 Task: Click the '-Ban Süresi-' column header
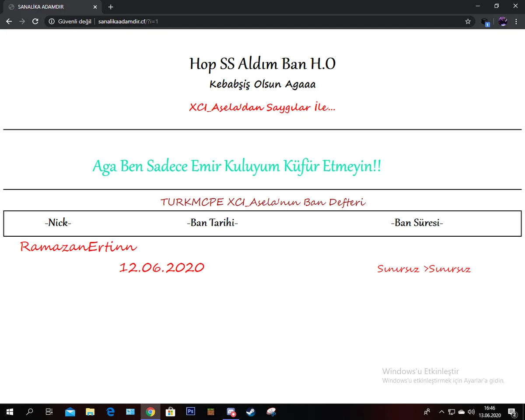(417, 223)
